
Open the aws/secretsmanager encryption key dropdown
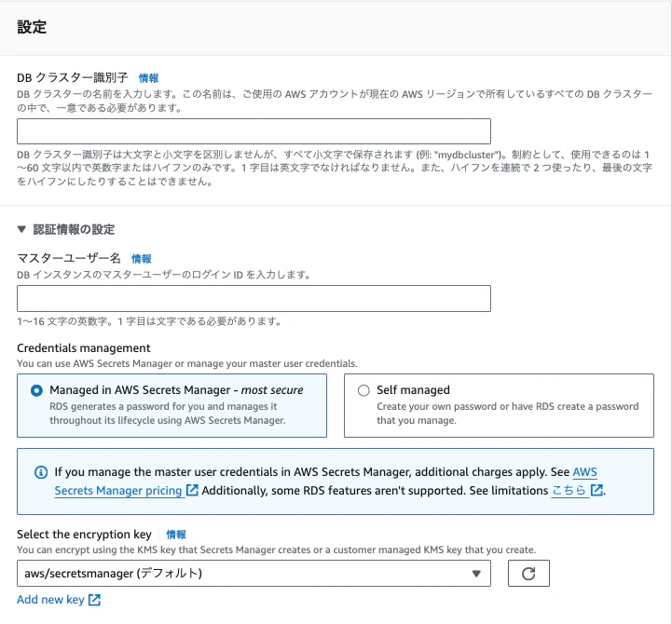click(x=254, y=574)
